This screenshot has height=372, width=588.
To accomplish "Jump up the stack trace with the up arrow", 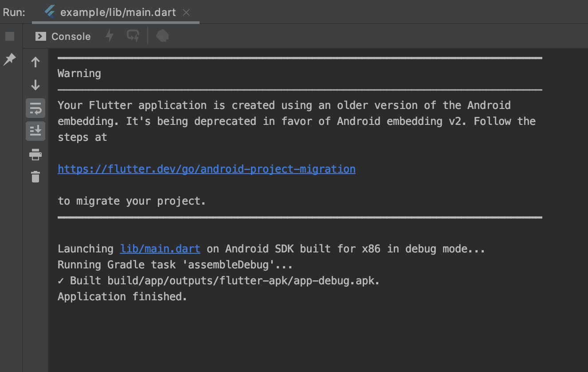I will (35, 62).
